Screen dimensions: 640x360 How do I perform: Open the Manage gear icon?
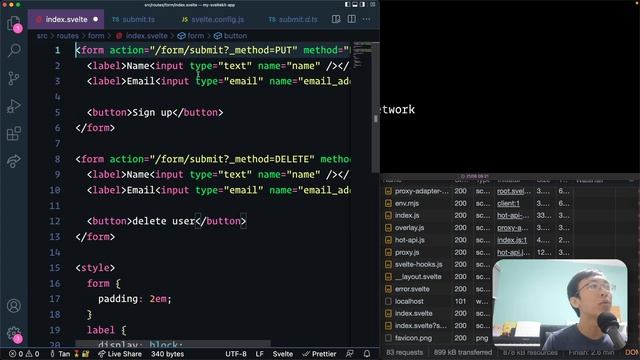click(14, 334)
